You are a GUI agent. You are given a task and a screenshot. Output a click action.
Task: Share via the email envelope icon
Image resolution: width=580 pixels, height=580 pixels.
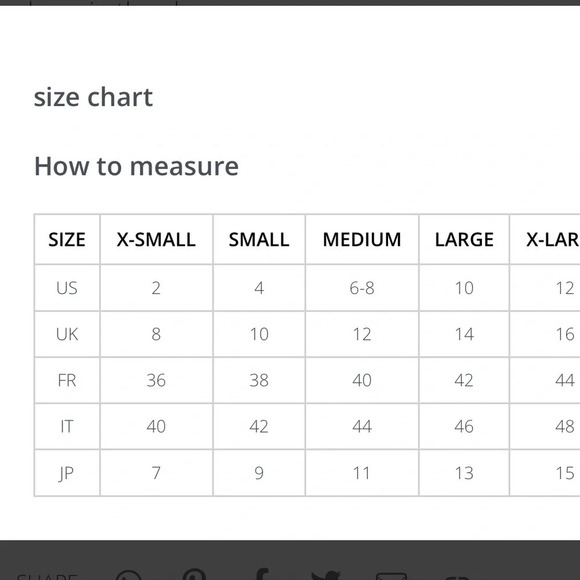pyautogui.click(x=391, y=576)
